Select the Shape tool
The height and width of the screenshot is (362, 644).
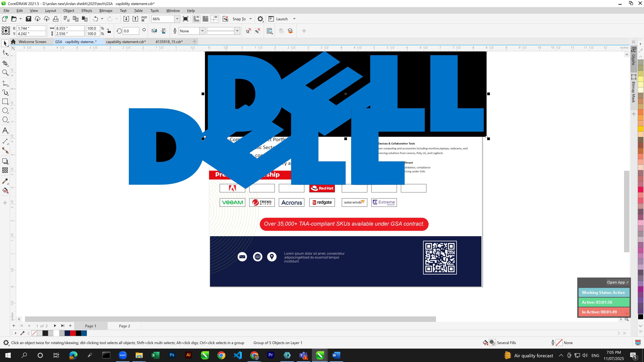(x=5, y=53)
